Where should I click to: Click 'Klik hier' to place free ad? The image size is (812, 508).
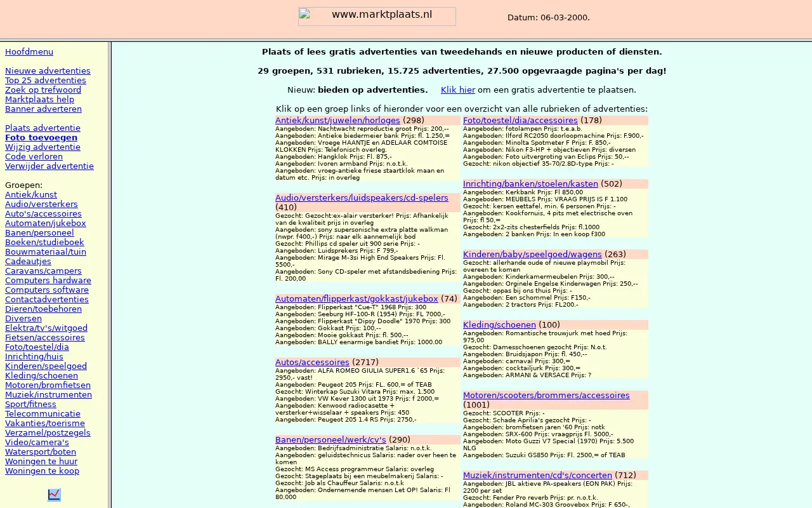tap(458, 90)
